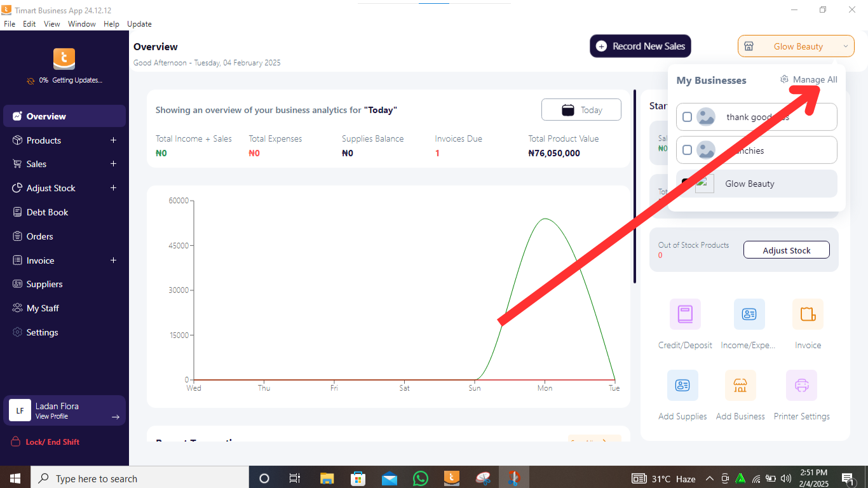Screen dimensions: 868x488
Task: Open the Today date range selector
Action: point(581,110)
